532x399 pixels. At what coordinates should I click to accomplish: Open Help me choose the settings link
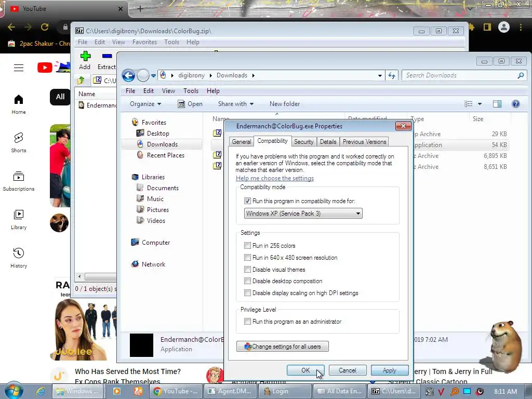pos(275,178)
